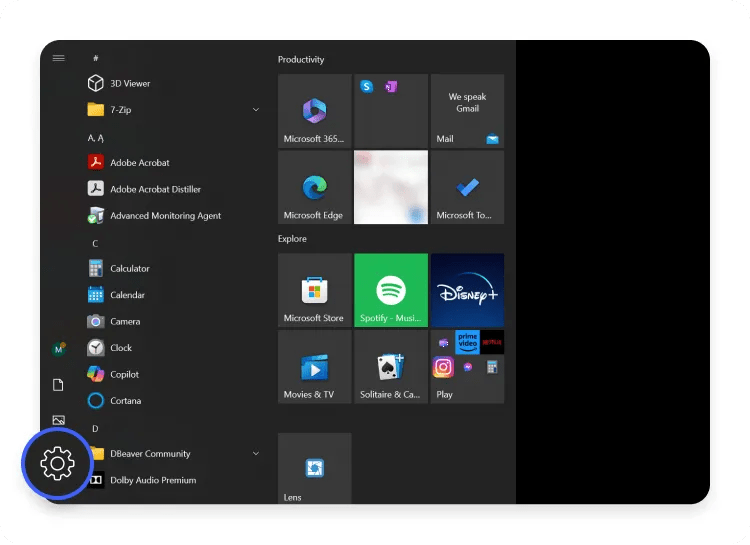Expand the DBeaver Community folder chevron
The height and width of the screenshot is (545, 750).
coord(256,454)
